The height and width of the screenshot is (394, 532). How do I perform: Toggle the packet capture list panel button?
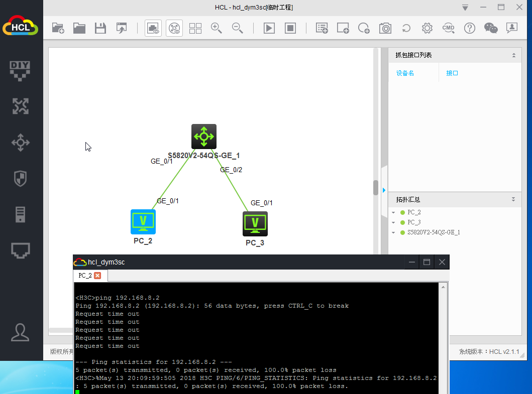pos(153,28)
